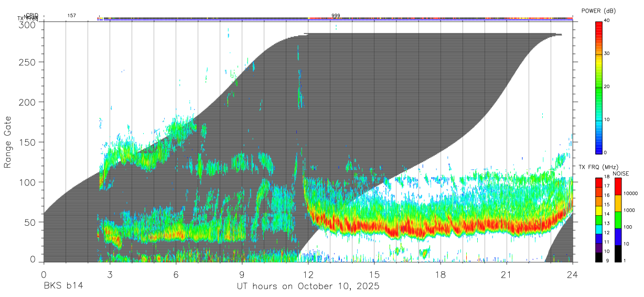Image resolution: width=644 pixels, height=297 pixels.
Task: Click the 3 tick on UT hours axis
Action: tap(110, 274)
